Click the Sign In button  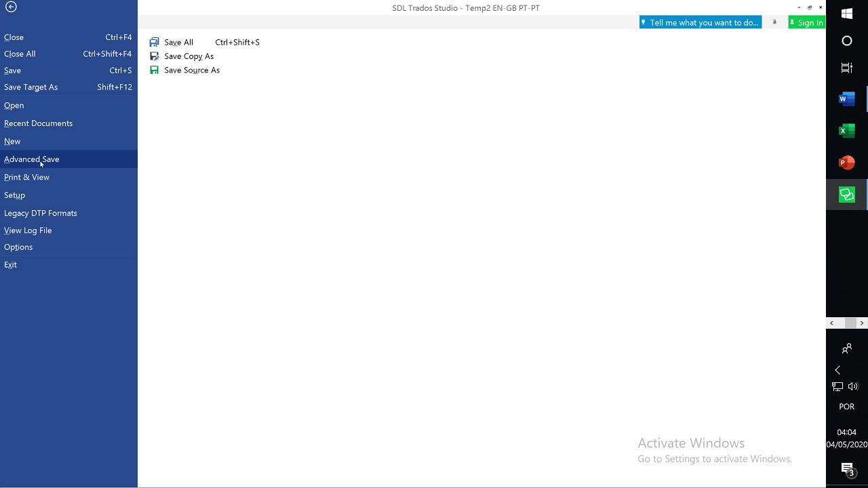tap(806, 22)
